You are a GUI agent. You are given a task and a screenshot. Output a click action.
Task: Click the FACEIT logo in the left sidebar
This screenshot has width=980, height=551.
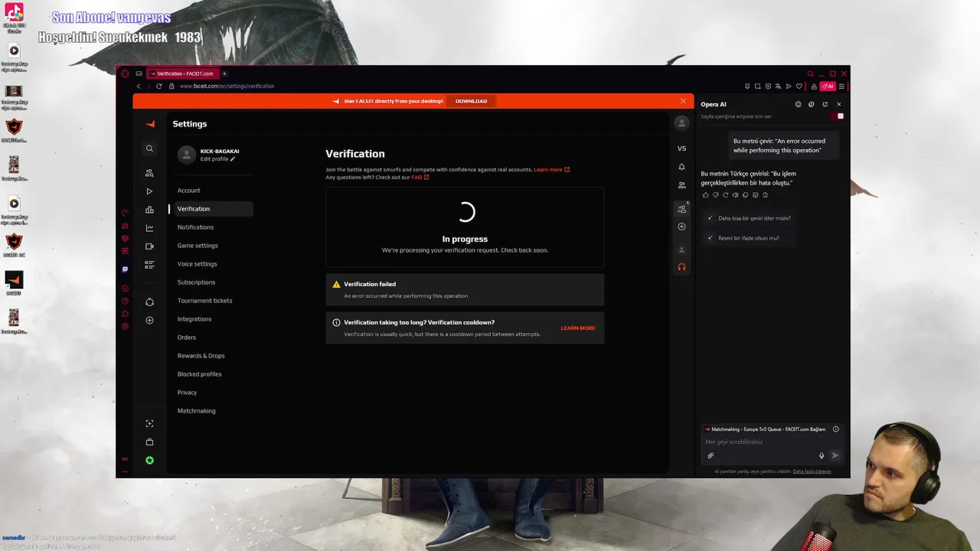tap(150, 124)
